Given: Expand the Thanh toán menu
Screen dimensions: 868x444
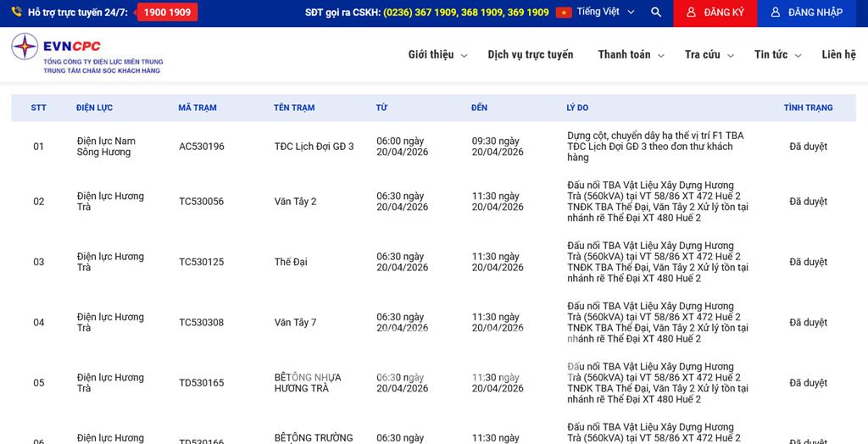Looking at the screenshot, I should tap(630, 55).
